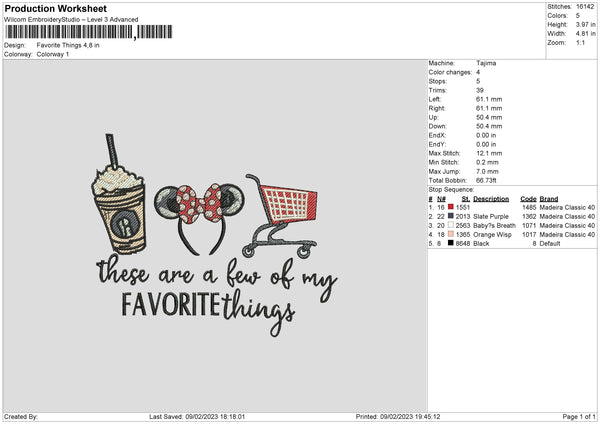The image size is (600, 424).
Task: Click the Production Worksheet title
Action: (x=55, y=8)
